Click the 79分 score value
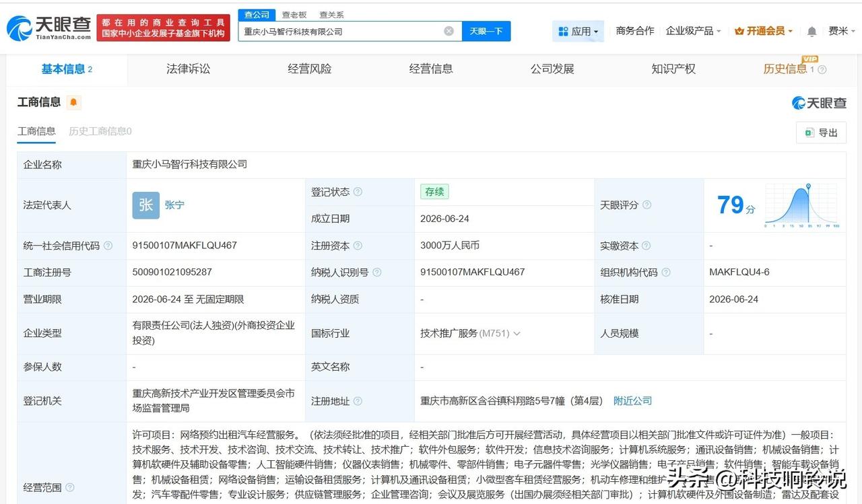The width and height of the screenshot is (862, 504). 736,205
